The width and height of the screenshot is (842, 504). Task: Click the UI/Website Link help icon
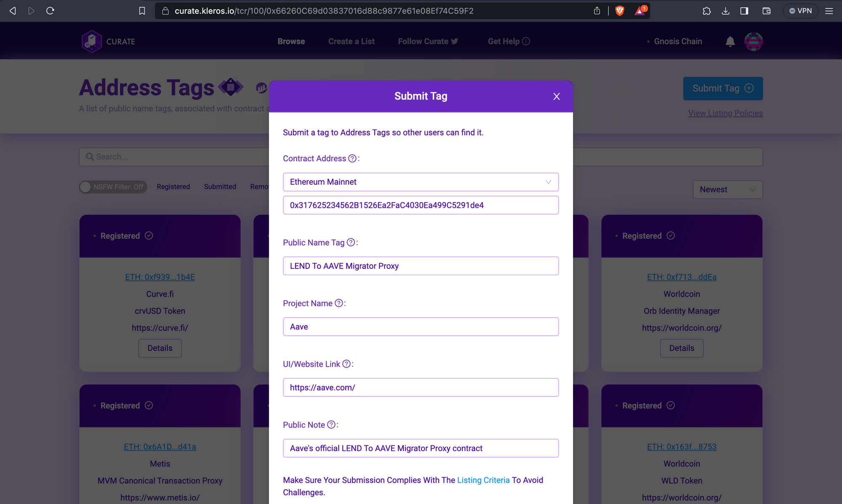346,364
